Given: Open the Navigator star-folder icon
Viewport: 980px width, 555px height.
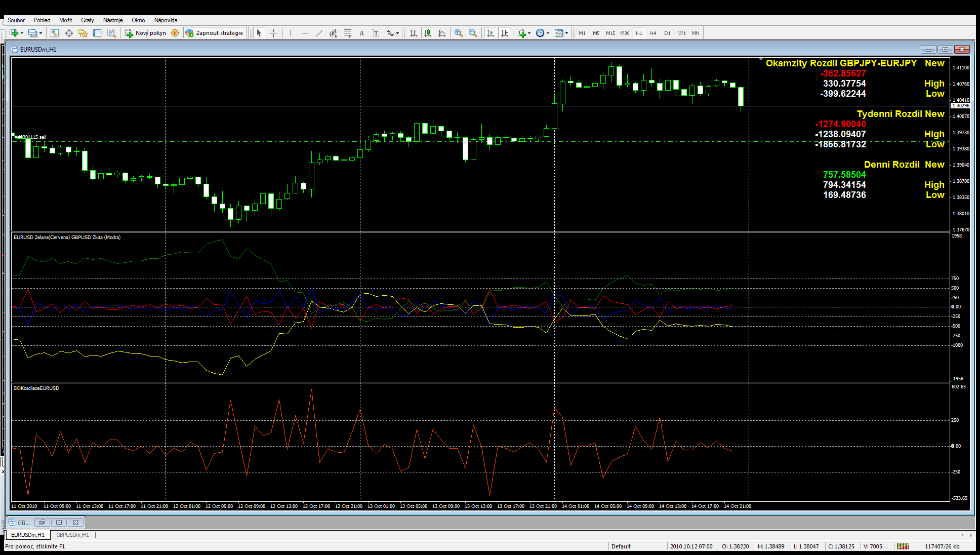Looking at the screenshot, I should (x=83, y=33).
